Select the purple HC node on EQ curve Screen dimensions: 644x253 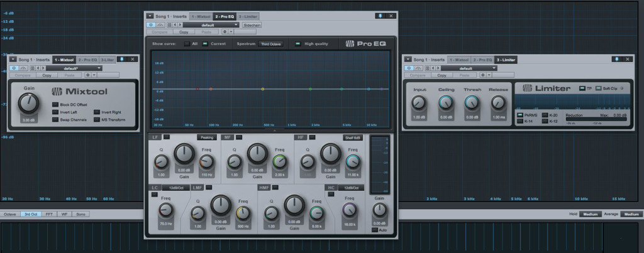(382, 89)
